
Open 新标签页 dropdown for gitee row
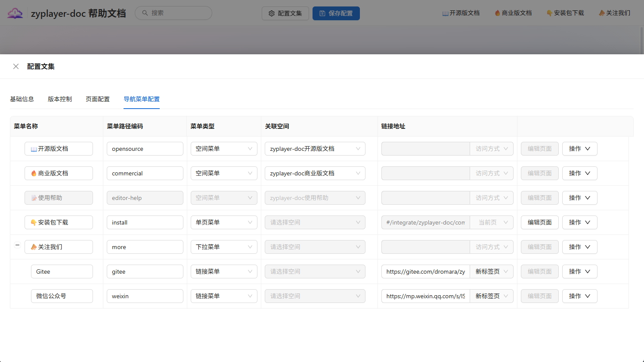pos(492,271)
